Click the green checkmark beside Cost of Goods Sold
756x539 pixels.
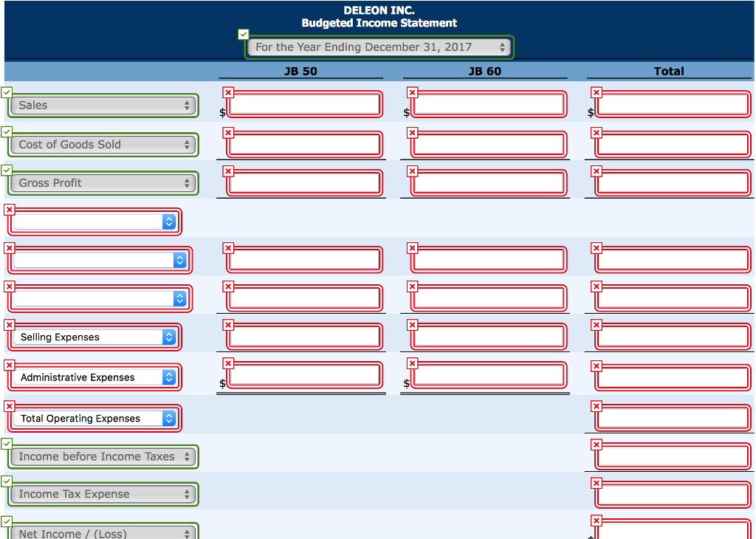7,131
